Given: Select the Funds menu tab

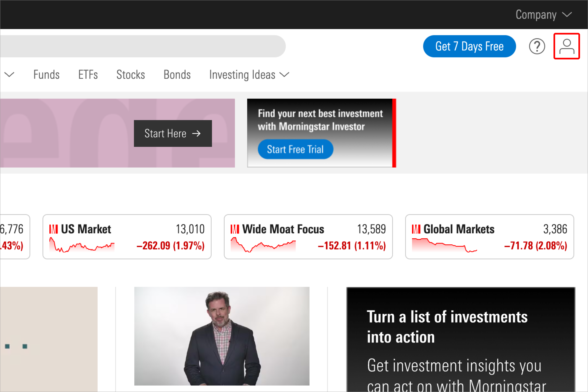Looking at the screenshot, I should pos(46,74).
